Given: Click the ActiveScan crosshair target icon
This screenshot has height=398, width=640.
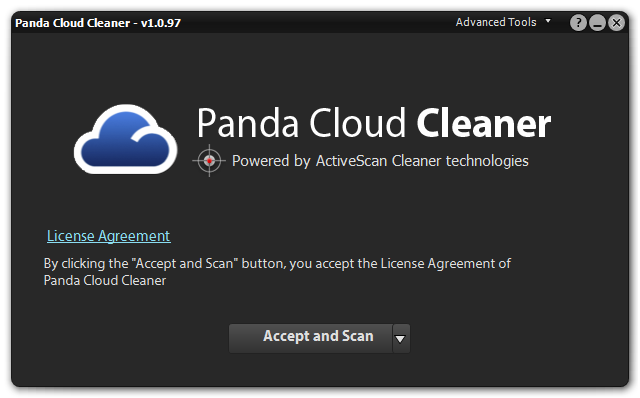Looking at the screenshot, I should click(209, 161).
